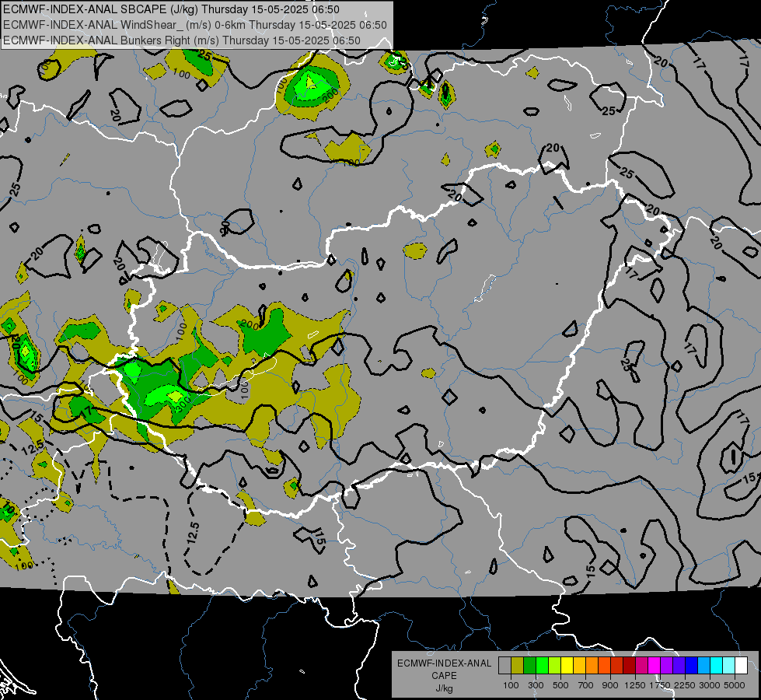The image size is (761, 700).
Task: Click the CAPE label in the legend
Action: (444, 676)
